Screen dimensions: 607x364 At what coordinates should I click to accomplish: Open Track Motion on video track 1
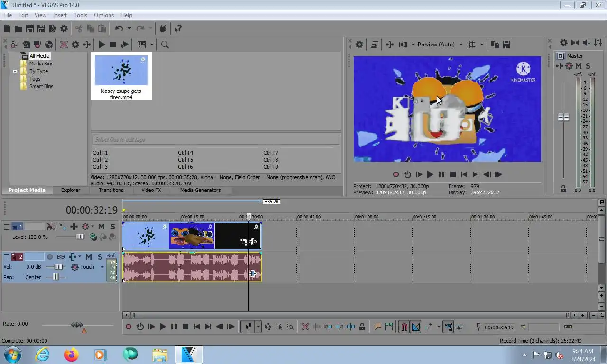(x=63, y=227)
